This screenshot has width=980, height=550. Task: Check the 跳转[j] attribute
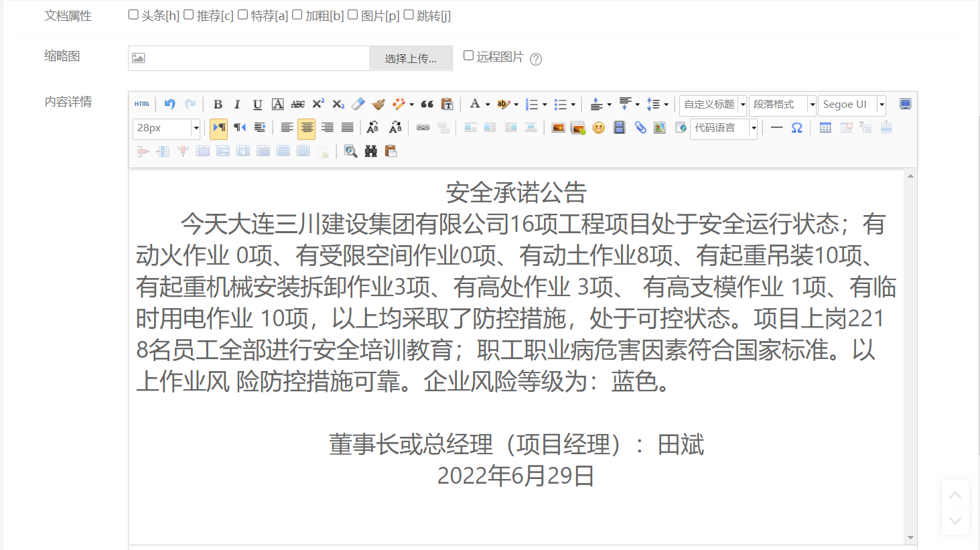409,15
